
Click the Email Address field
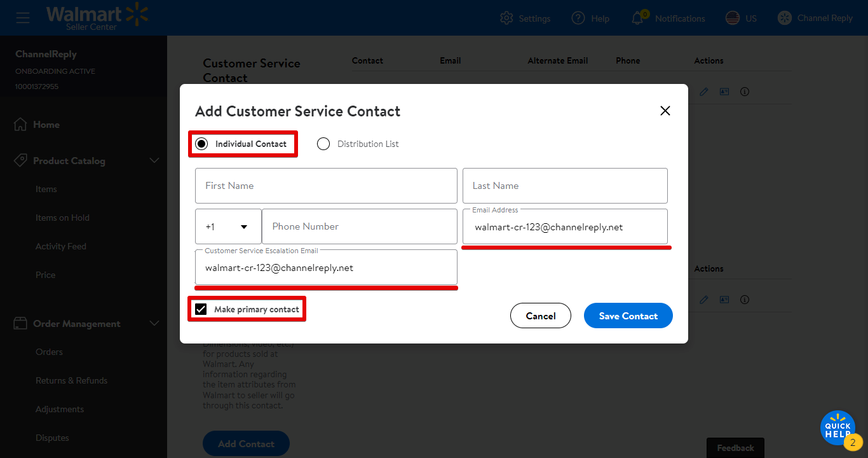[565, 226]
